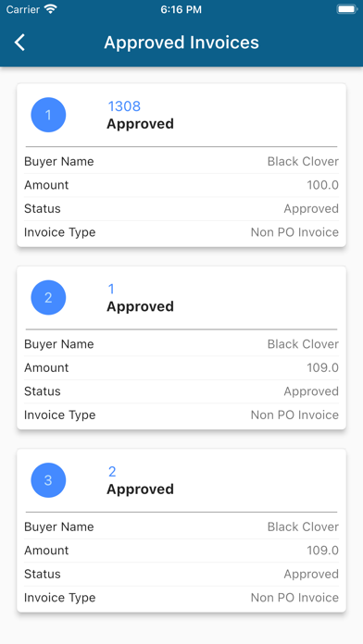
Task: Tap Status value Approved in card 2
Action: [x=311, y=391]
